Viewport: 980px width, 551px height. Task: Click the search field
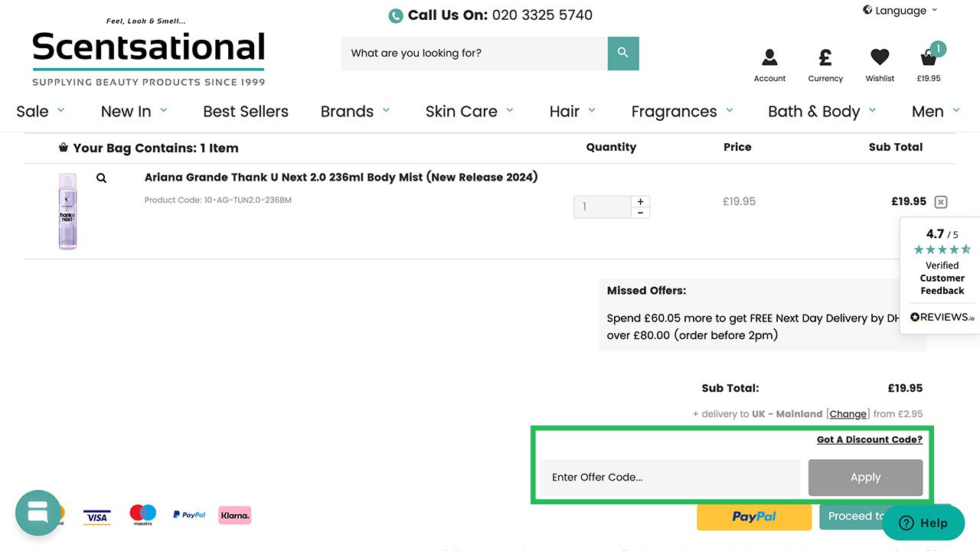(475, 54)
